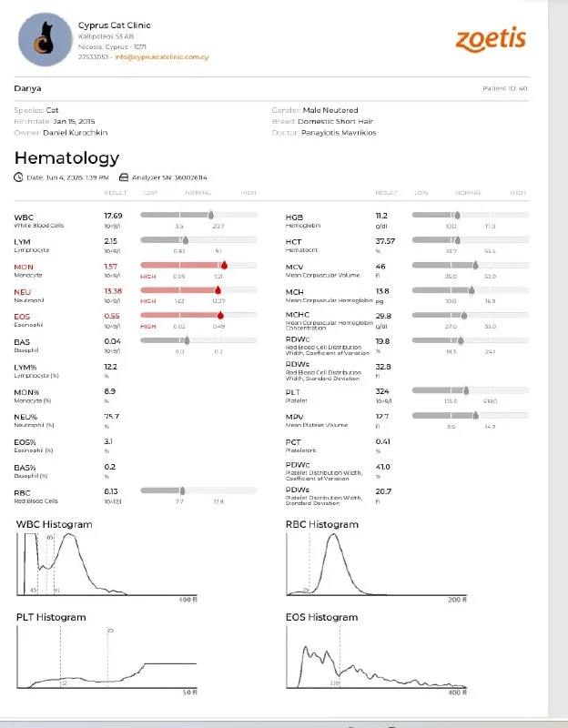Select the RBC Histogram chart
Screen dimensions: 568x728
[x=377, y=564]
